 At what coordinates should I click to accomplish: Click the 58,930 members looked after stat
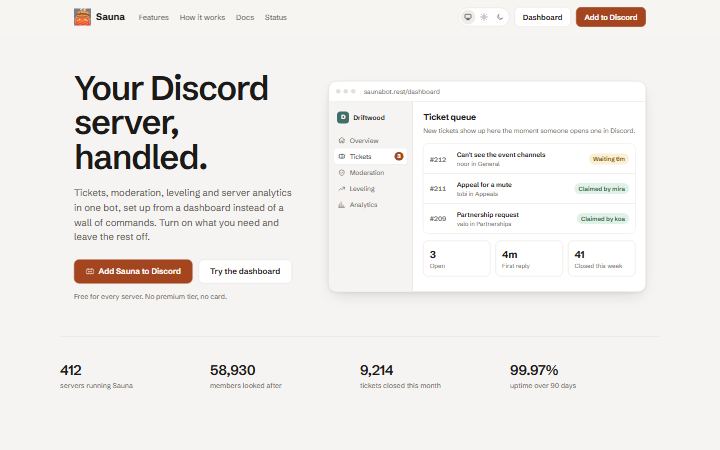point(246,377)
